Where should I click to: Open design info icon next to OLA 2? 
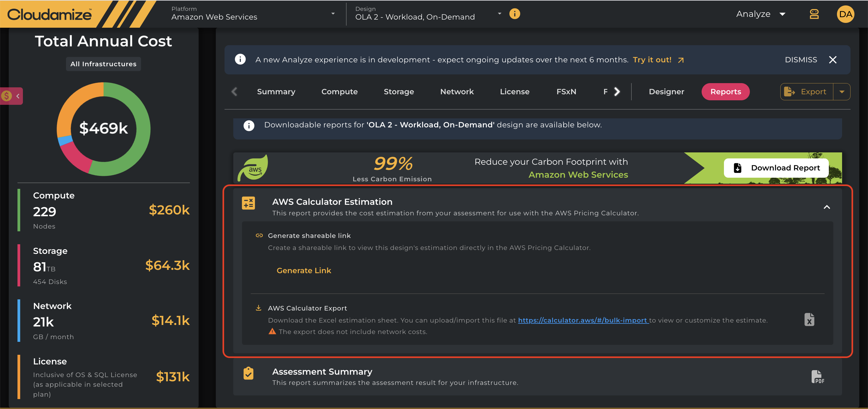pyautogui.click(x=514, y=14)
